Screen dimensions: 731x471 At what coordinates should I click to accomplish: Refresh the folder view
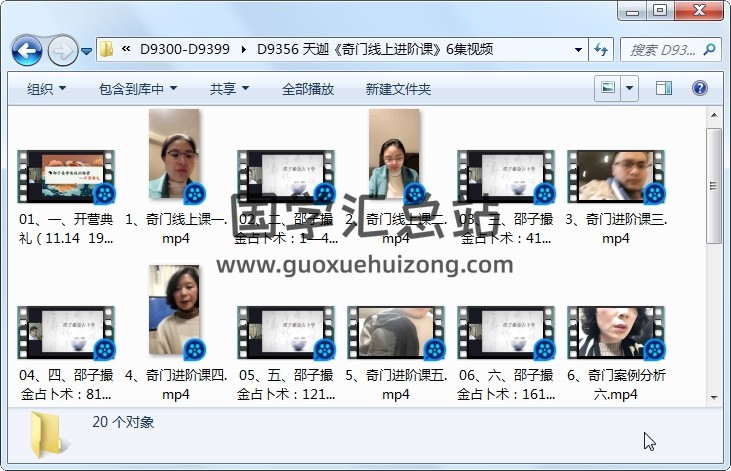pyautogui.click(x=601, y=49)
